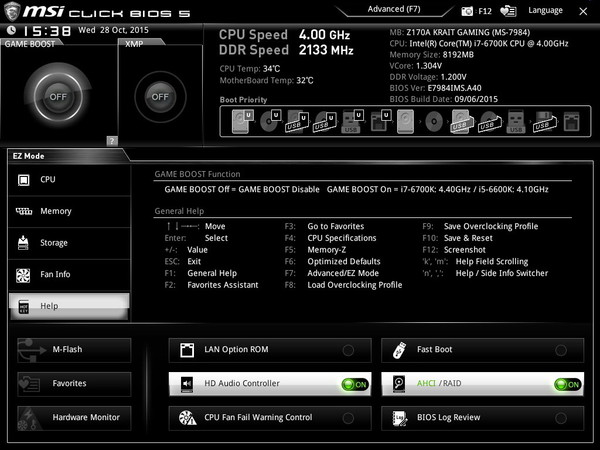Select the legacy CD/DVD boot device
This screenshot has height=450, width=600.
[434, 121]
